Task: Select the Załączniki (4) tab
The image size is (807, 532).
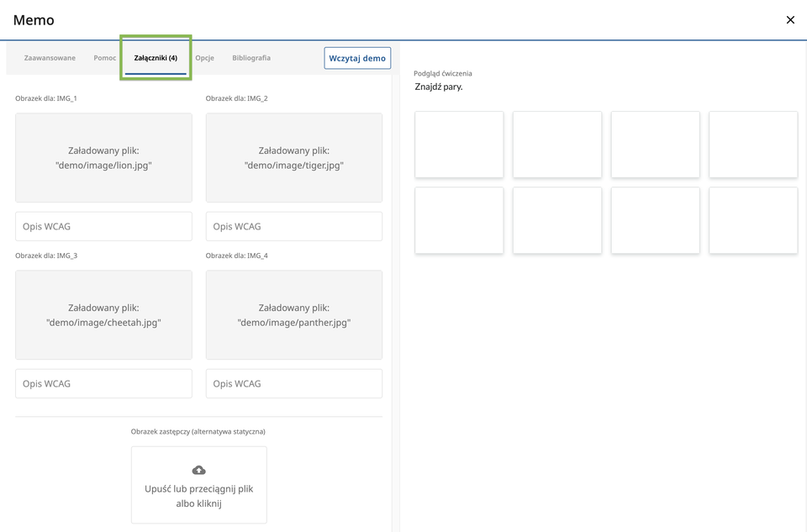Action: click(156, 58)
